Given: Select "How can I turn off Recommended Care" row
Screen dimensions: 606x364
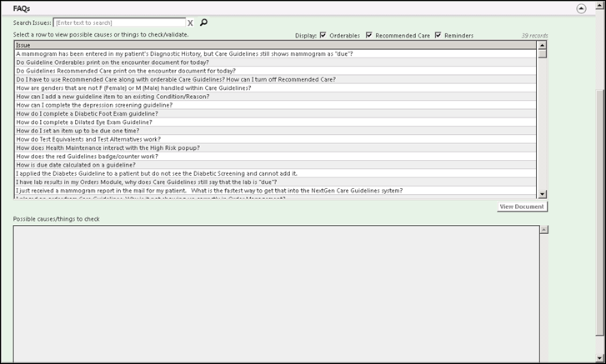Looking at the screenshot, I should [276, 79].
